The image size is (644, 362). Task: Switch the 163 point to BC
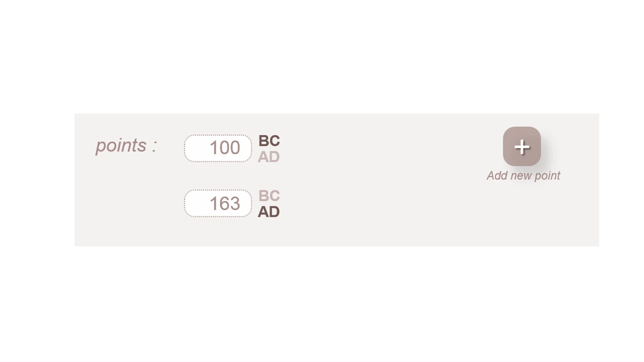[269, 196]
